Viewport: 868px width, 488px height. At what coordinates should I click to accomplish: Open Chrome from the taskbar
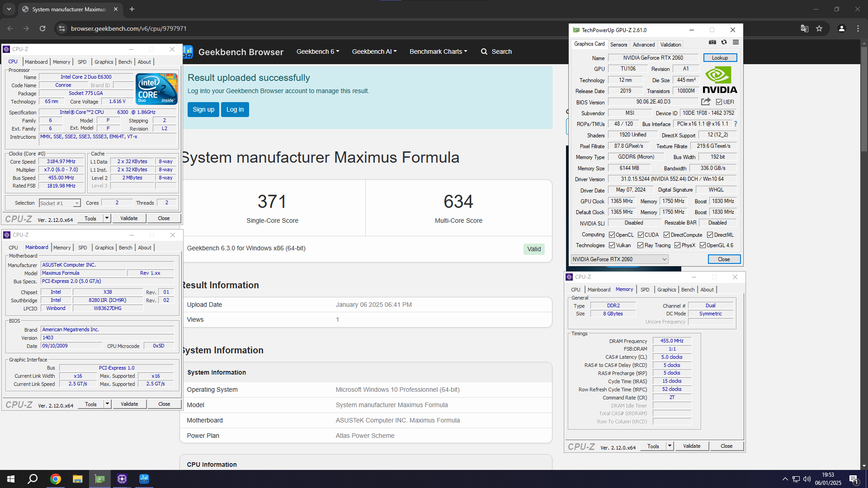pyautogui.click(x=55, y=479)
